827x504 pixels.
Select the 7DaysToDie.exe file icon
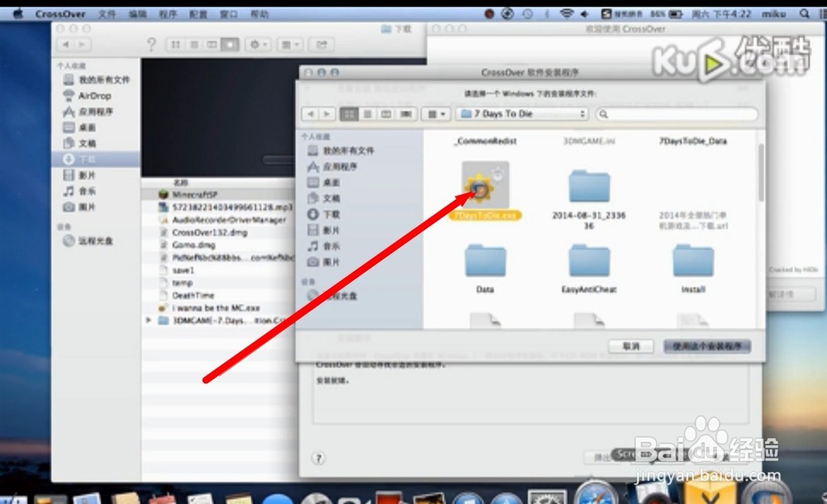point(485,185)
